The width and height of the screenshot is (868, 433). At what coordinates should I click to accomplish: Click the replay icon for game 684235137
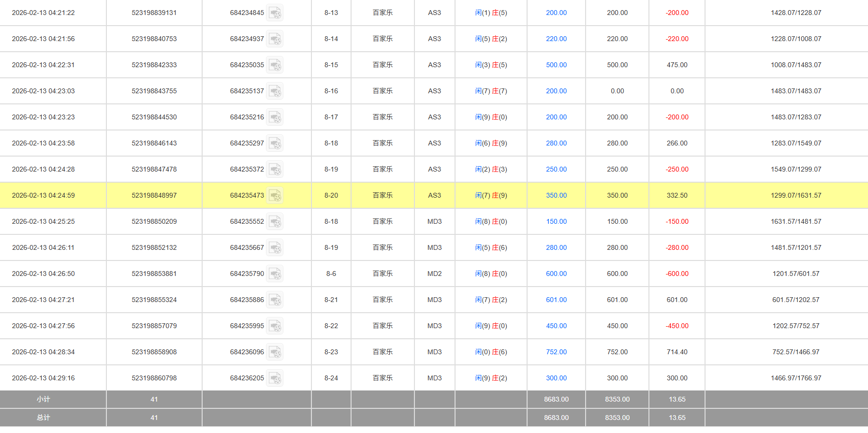pos(275,91)
